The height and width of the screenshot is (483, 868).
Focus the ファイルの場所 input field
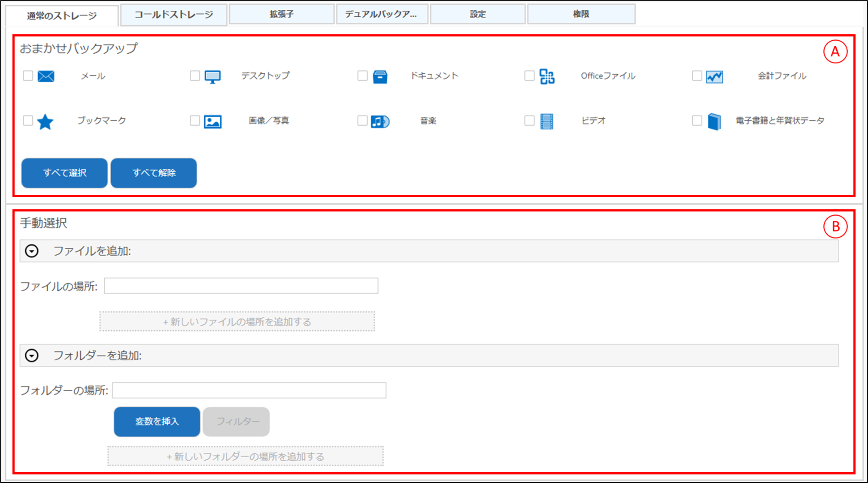click(241, 286)
